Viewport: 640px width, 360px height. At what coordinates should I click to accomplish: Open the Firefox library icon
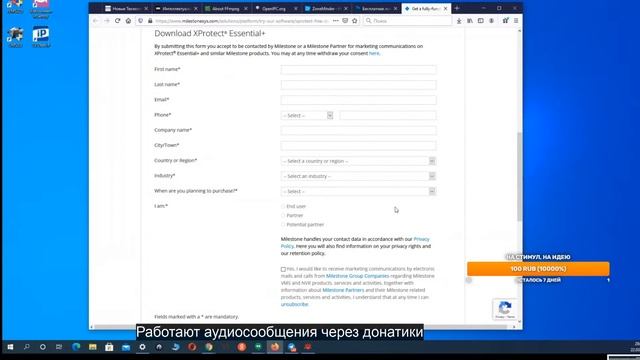(x=470, y=20)
